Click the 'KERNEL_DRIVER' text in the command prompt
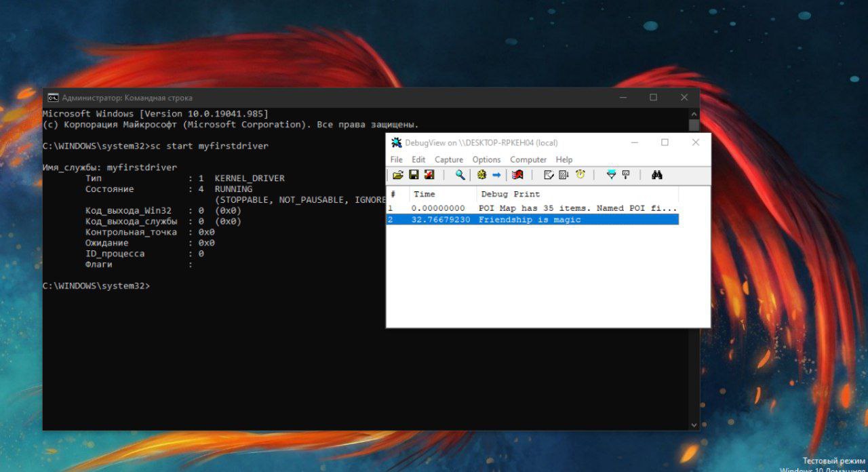This screenshot has height=472, width=868. 250,178
